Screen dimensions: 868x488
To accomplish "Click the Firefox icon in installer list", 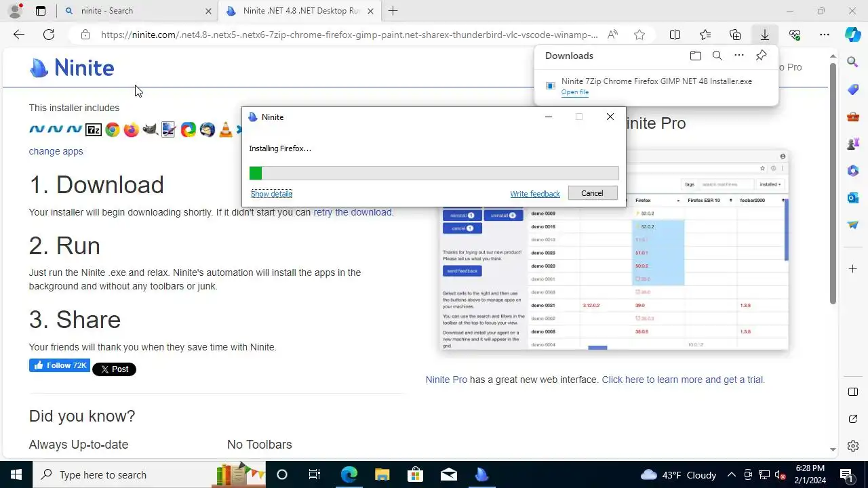I will 132,129.
